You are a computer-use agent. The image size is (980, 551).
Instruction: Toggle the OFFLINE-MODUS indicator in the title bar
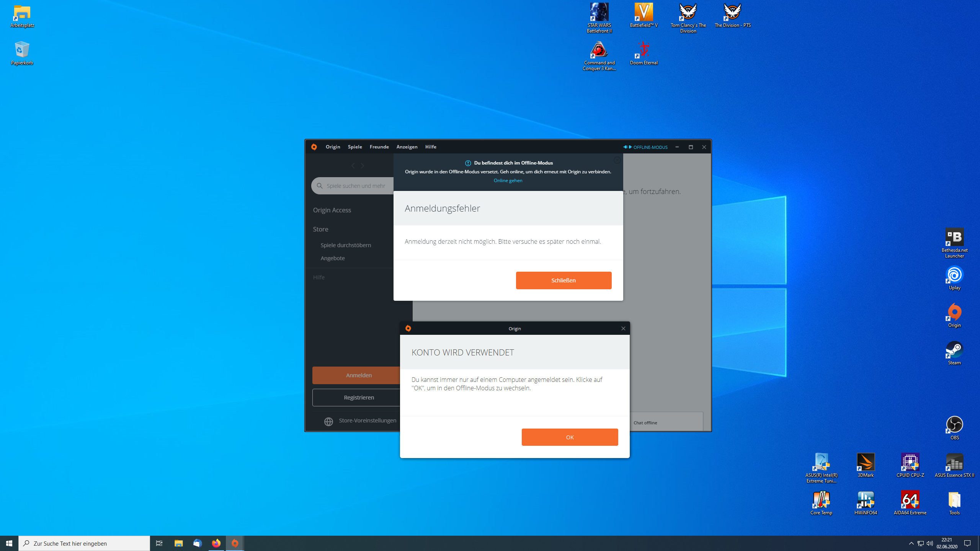(645, 147)
